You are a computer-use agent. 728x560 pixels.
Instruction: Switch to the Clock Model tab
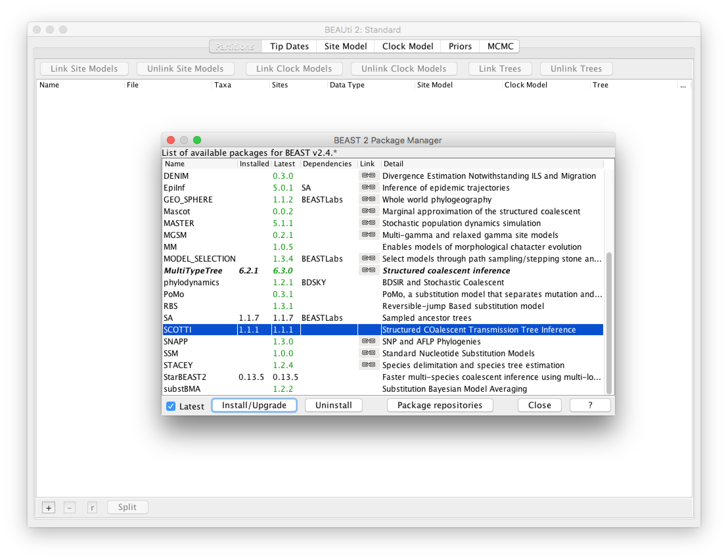407,46
